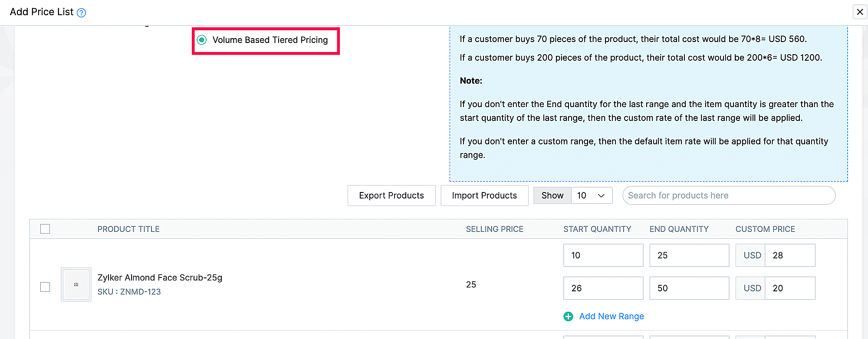This screenshot has width=868, height=339.
Task: Click the help icon beside Add Price List
Action: (81, 13)
